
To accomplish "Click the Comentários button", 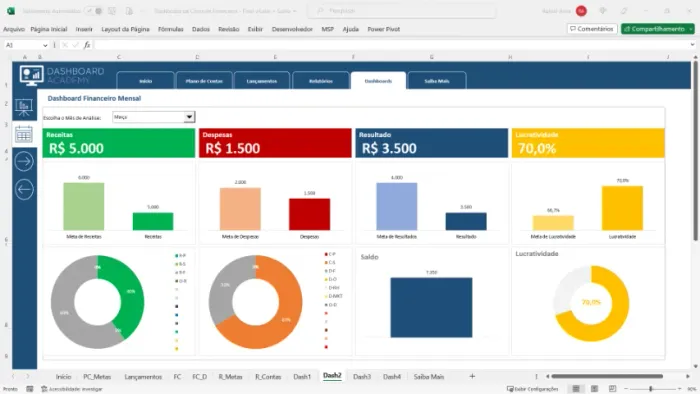I will (592, 29).
